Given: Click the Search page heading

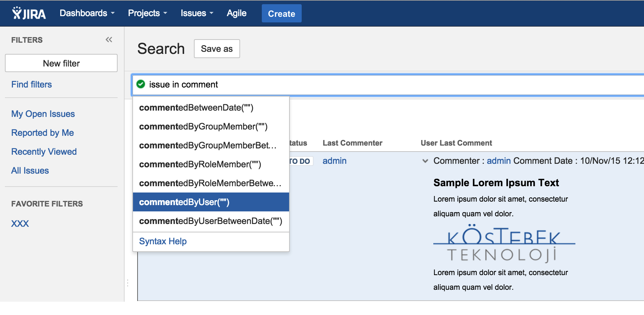Looking at the screenshot, I should (161, 49).
